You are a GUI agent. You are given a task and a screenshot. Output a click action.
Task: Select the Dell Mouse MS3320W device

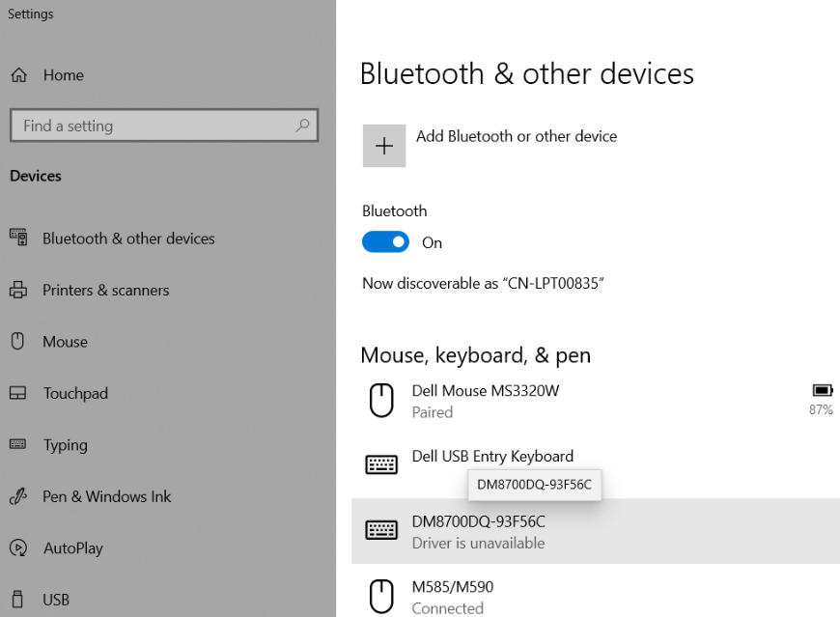(486, 391)
